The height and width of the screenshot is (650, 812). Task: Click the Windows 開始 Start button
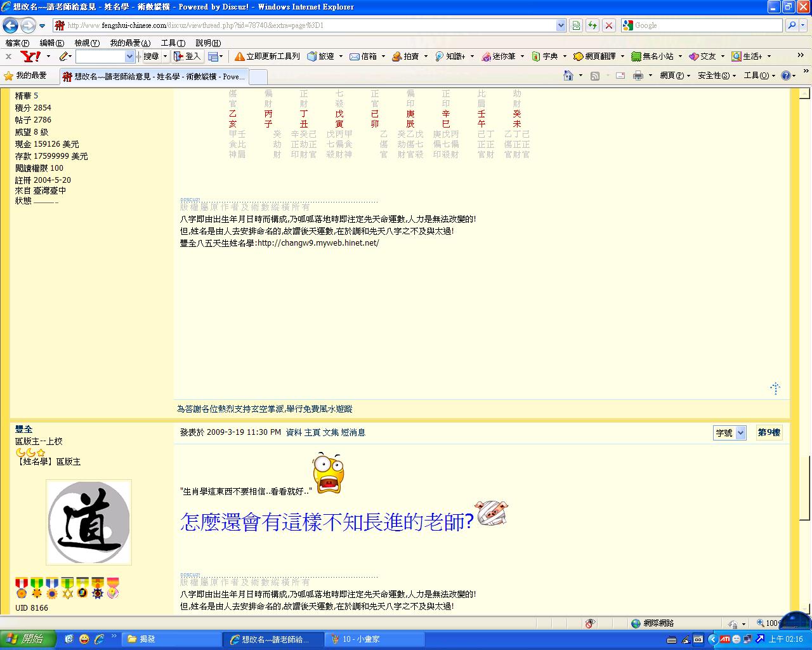[27, 639]
